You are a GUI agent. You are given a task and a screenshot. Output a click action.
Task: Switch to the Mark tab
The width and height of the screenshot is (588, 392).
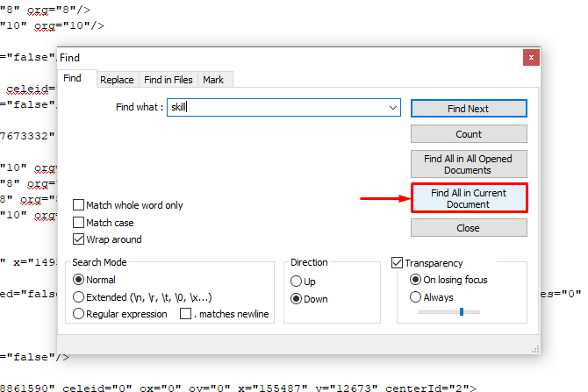[213, 80]
